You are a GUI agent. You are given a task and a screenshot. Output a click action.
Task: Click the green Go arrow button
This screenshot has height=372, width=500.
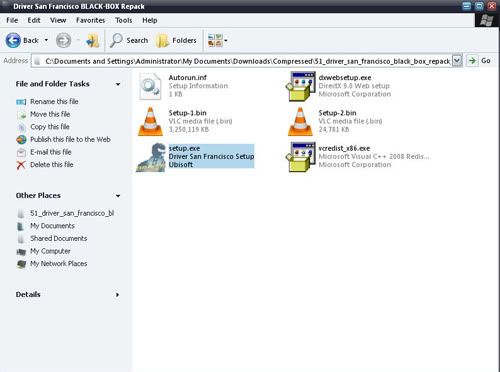pyautogui.click(x=472, y=61)
